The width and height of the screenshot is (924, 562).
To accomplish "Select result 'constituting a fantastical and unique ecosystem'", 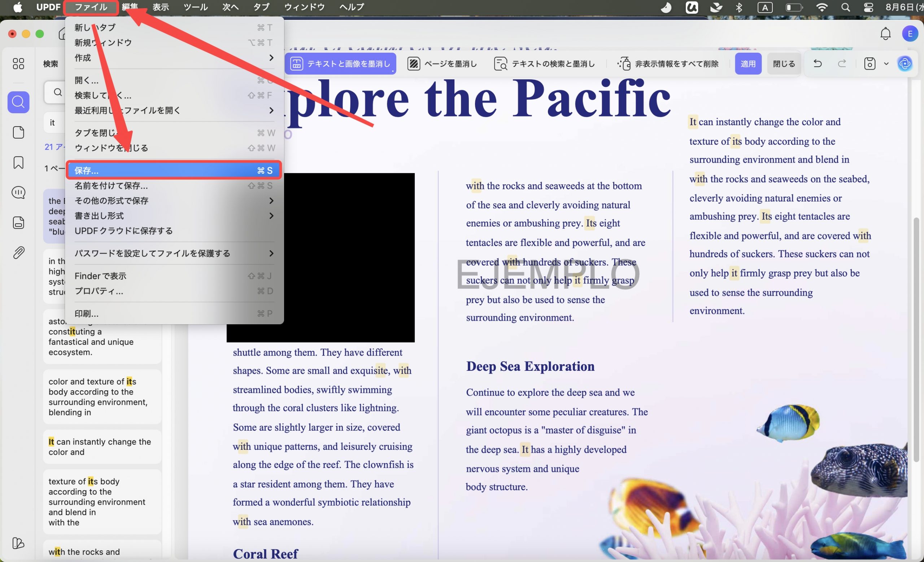I will click(103, 337).
